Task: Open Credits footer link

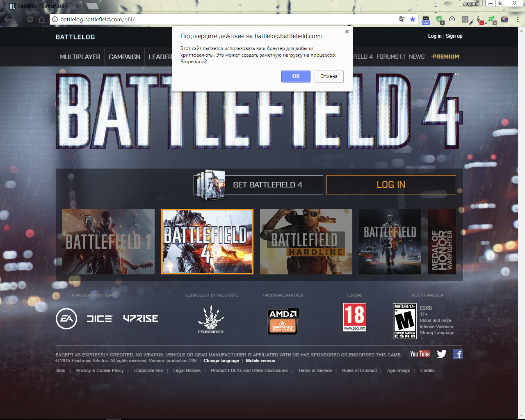Action: click(427, 370)
